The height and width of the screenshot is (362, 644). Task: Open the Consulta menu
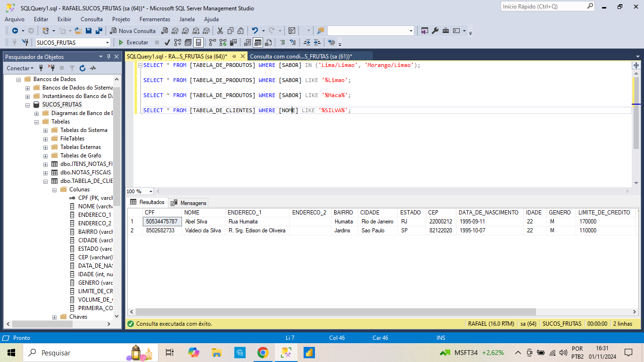91,19
